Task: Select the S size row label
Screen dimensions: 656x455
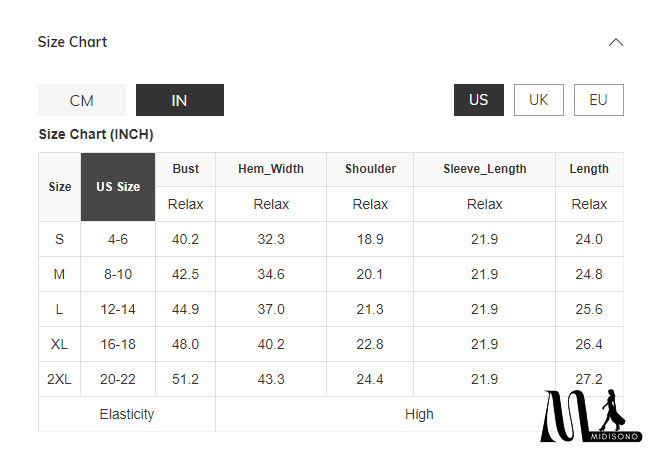Action: click(60, 239)
